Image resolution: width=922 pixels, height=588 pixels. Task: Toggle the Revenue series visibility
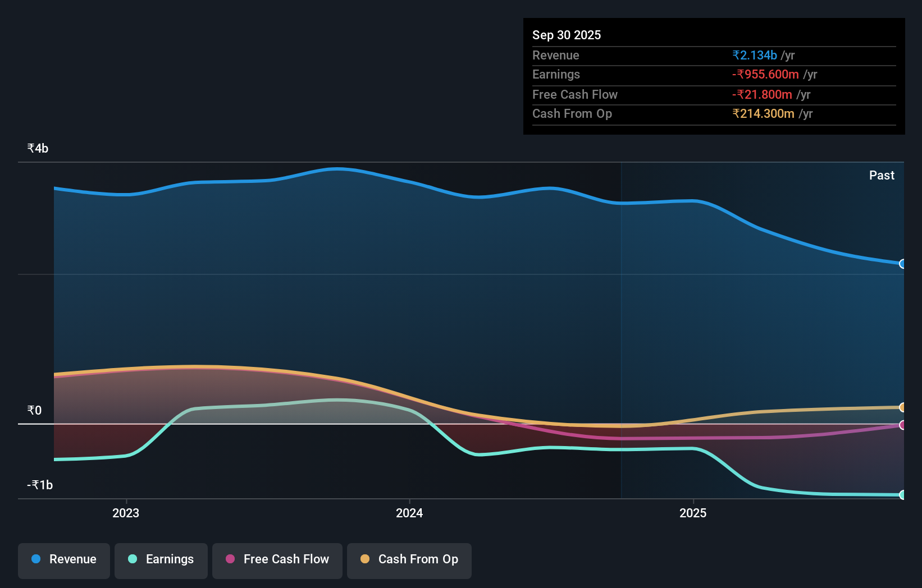(63, 559)
